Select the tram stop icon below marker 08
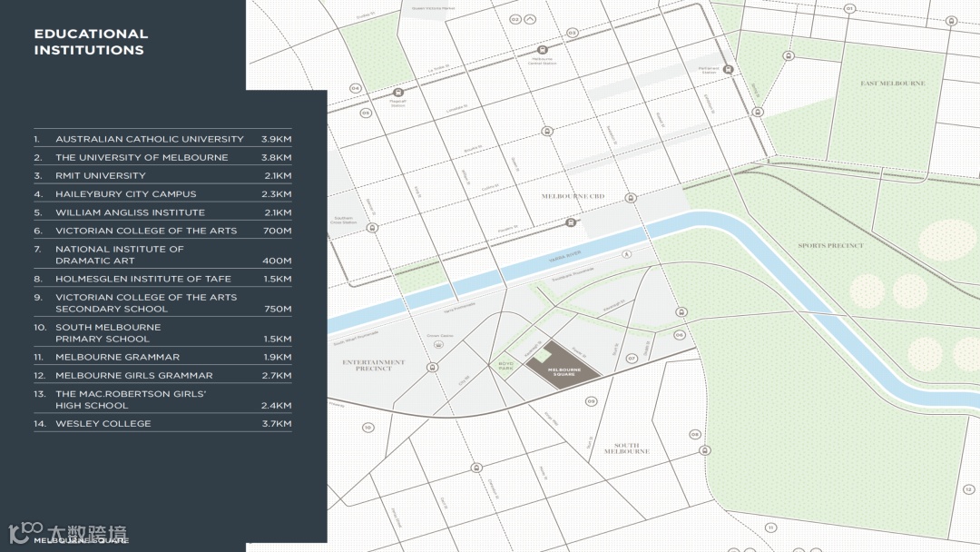 [704, 450]
